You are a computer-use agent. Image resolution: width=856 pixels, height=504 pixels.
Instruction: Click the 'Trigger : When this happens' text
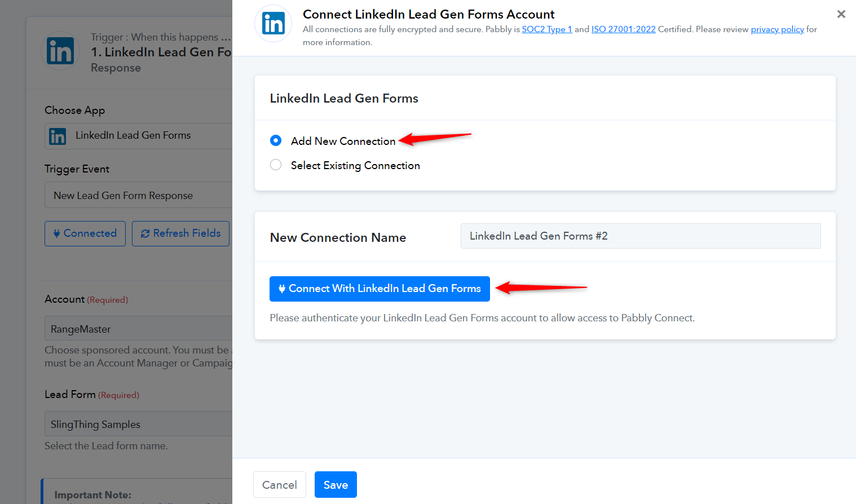pos(161,37)
